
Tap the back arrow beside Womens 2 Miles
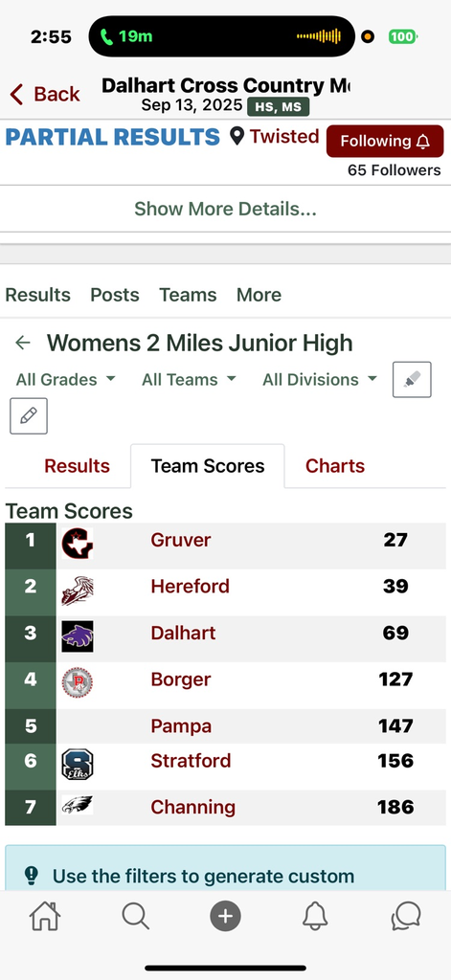[23, 343]
